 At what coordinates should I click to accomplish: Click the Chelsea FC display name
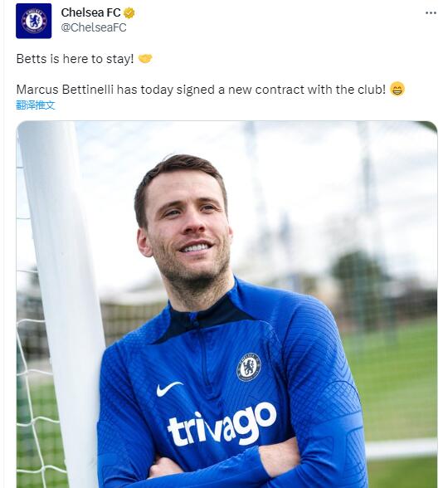90,12
